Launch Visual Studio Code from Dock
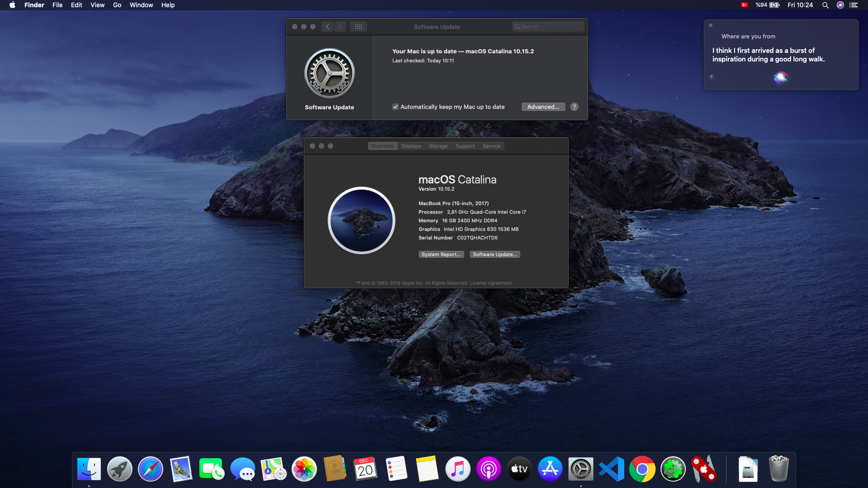The image size is (868, 488). [611, 469]
